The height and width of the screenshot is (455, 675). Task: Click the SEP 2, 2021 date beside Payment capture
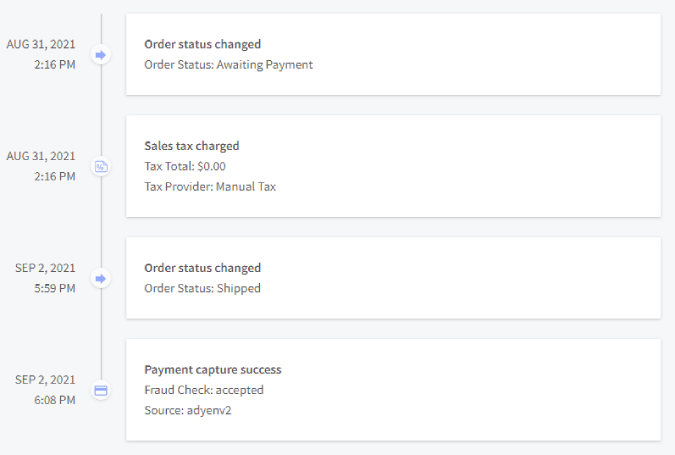[x=45, y=380]
